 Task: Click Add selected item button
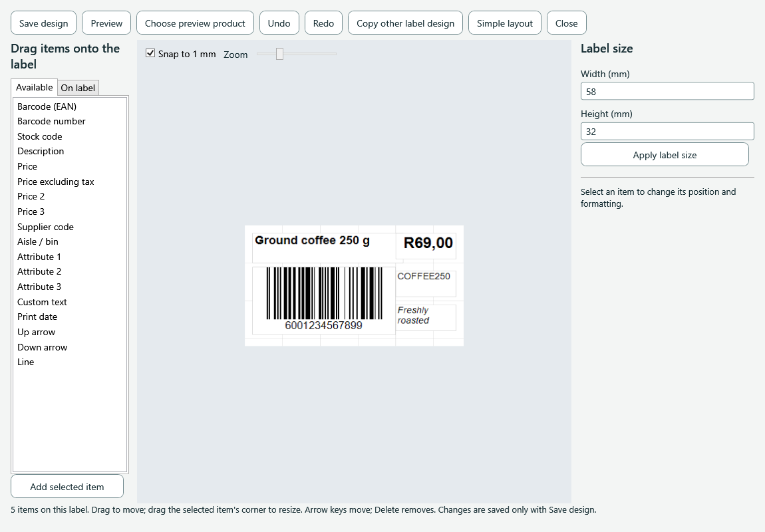point(67,487)
